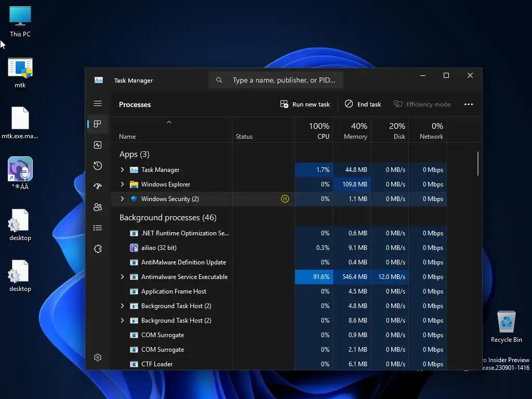Click the magnifier icon in the search box
Image resolution: width=532 pixels, height=399 pixels.
tap(219, 80)
